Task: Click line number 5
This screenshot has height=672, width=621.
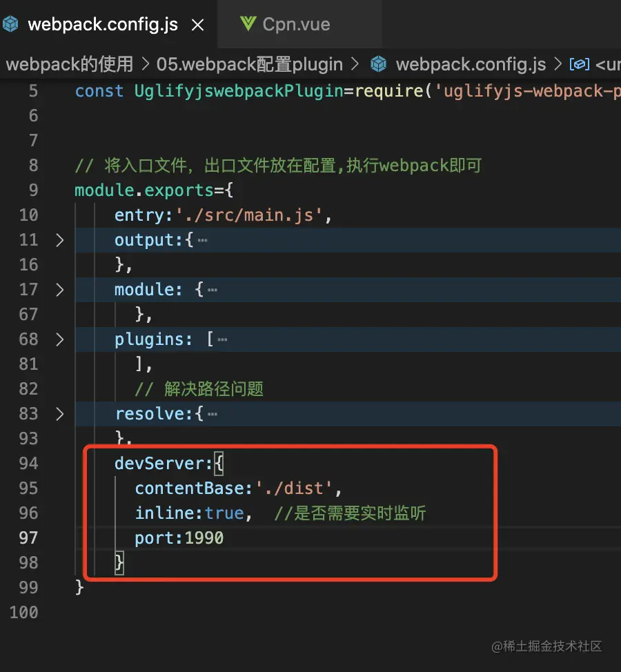Action: click(33, 91)
